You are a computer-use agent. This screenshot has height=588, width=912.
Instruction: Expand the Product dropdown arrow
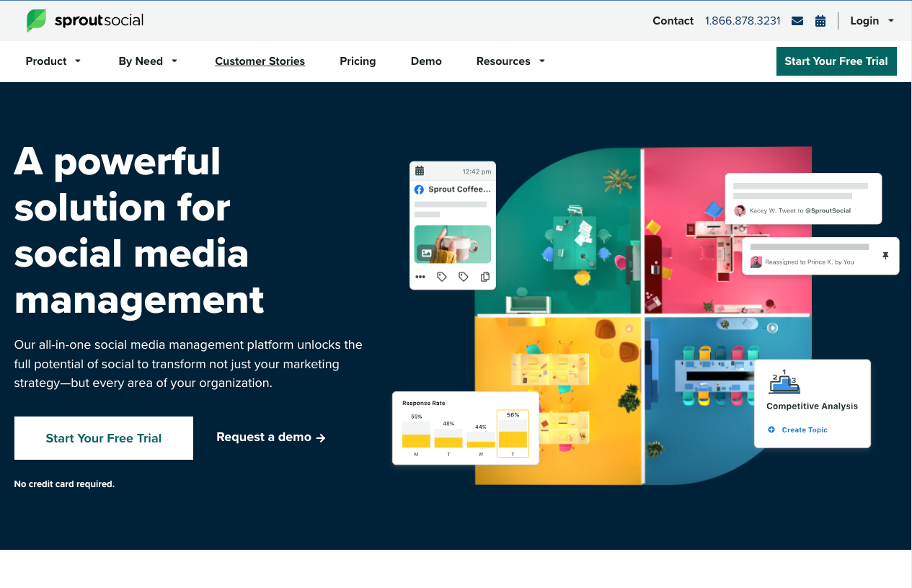78,61
